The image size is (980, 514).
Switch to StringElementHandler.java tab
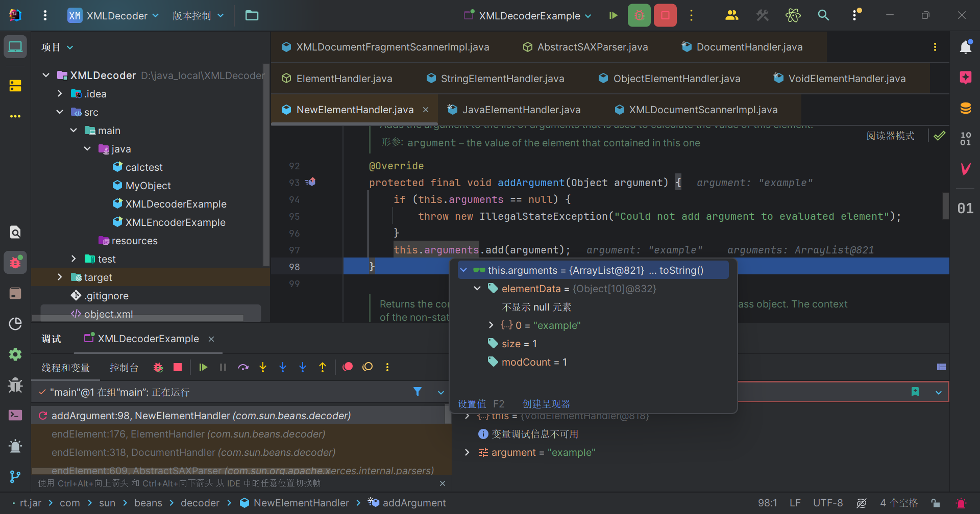[x=496, y=79]
